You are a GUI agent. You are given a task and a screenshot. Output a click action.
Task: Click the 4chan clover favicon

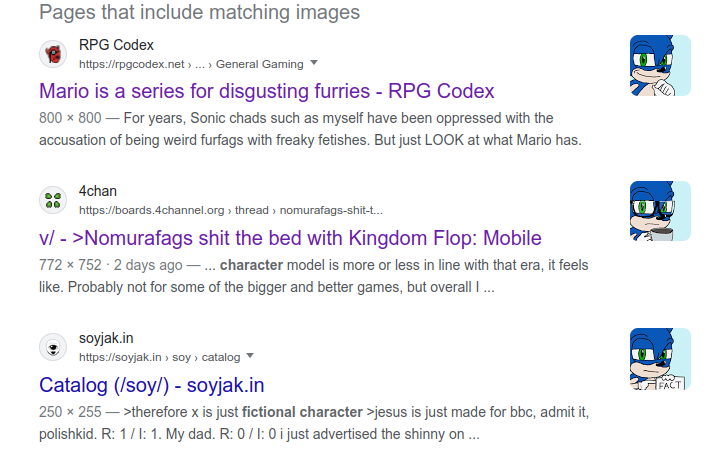[x=53, y=200]
